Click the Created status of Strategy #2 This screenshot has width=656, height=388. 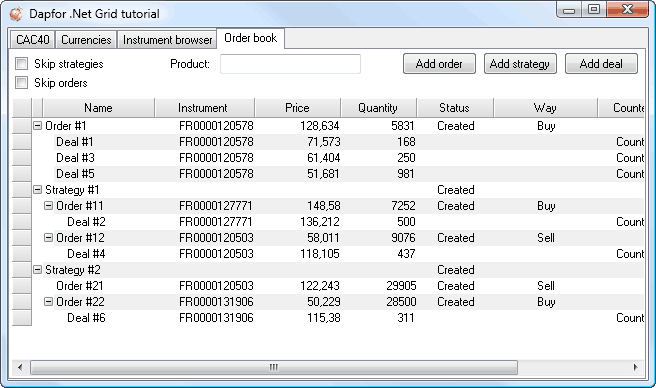[x=456, y=270]
